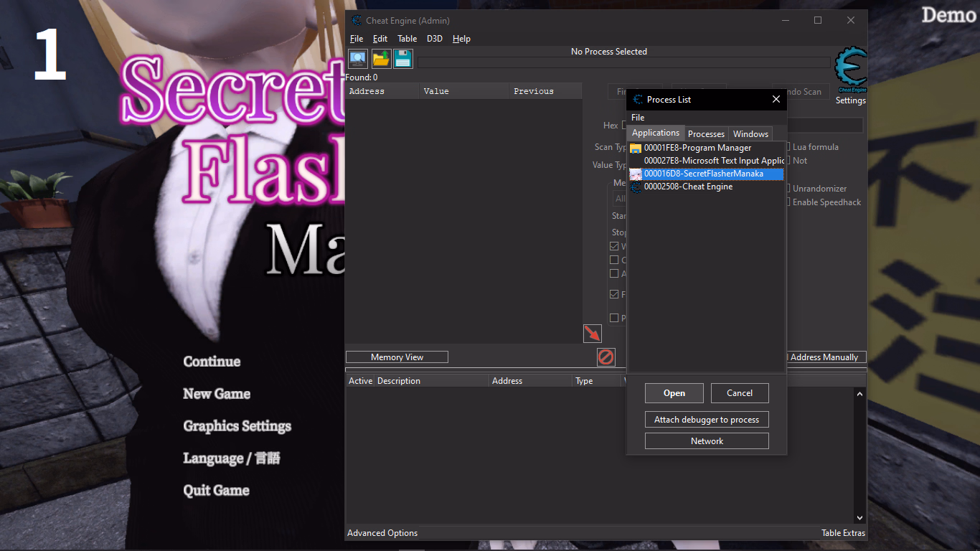The image size is (980, 551).
Task: Start a New Game in the game
Action: click(217, 394)
